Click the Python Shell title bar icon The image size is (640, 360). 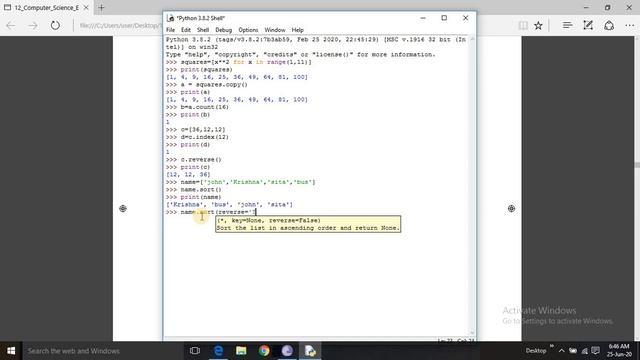[x=171, y=18]
